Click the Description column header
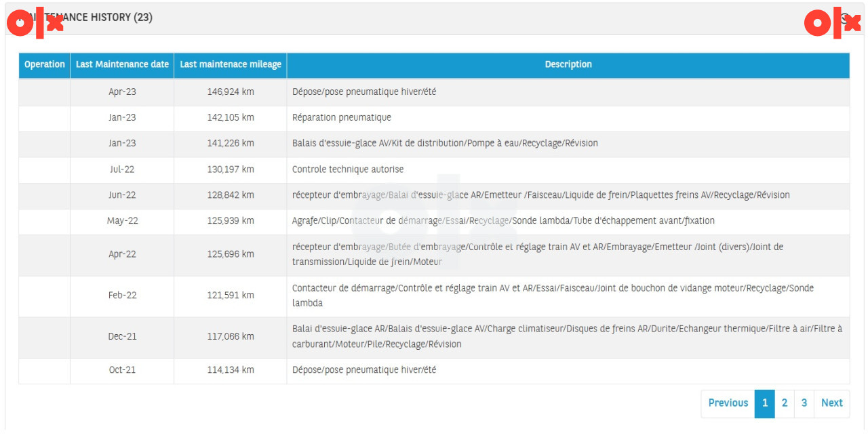The width and height of the screenshot is (868, 444). pyautogui.click(x=568, y=64)
